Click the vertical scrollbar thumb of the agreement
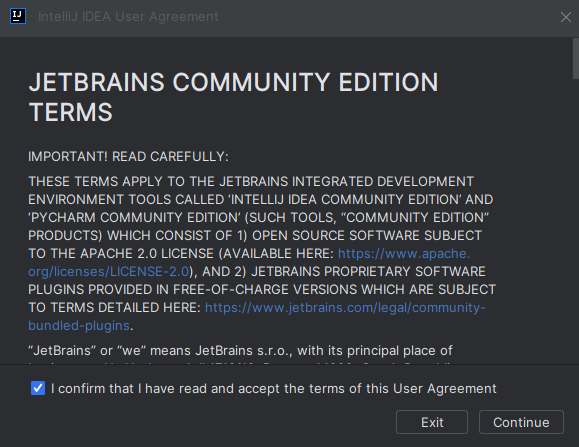 point(576,58)
